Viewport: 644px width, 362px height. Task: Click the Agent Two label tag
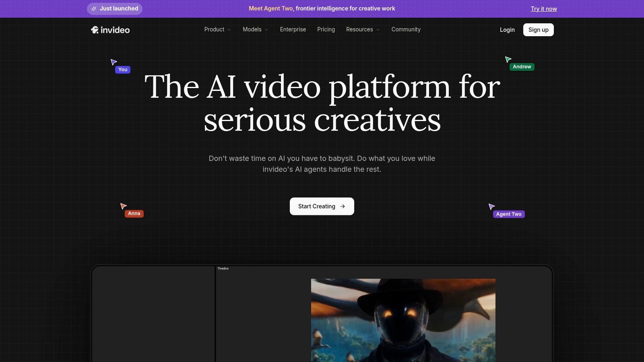(x=509, y=214)
